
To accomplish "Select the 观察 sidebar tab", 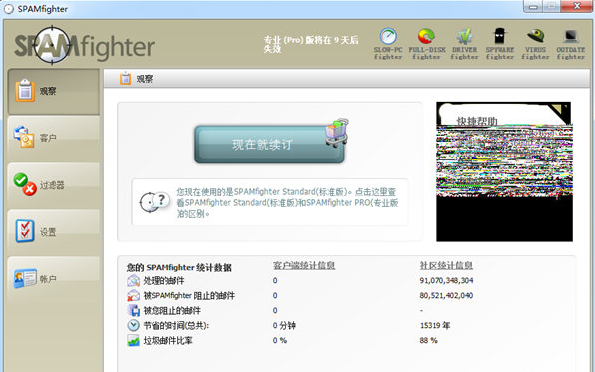I will point(54,91).
